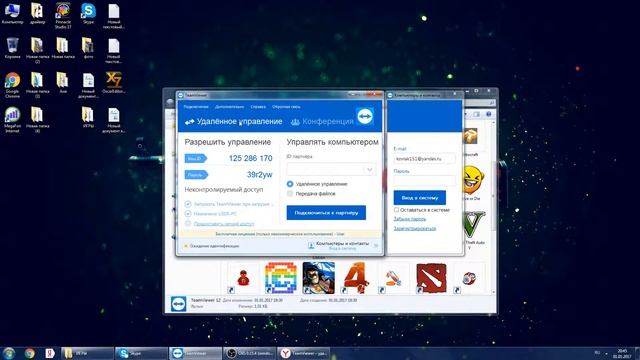
Task: Open the Зарегистрироваться link
Action: [415, 229]
